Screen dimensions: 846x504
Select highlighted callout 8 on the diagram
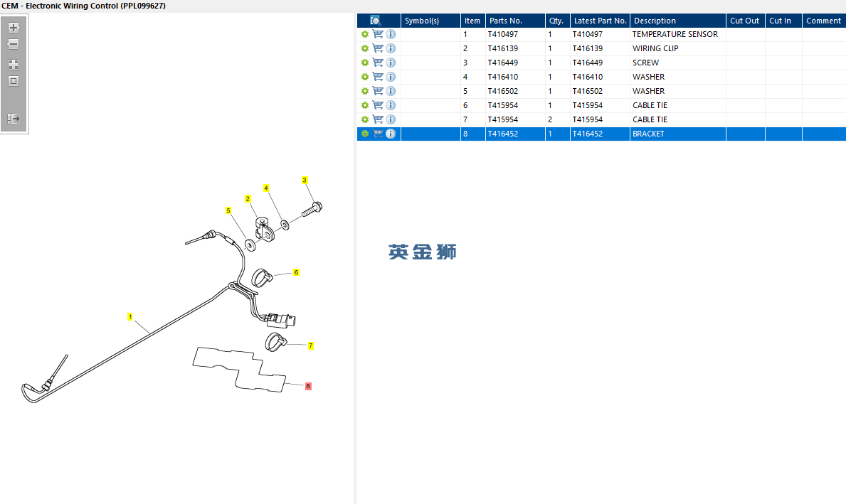tap(308, 387)
